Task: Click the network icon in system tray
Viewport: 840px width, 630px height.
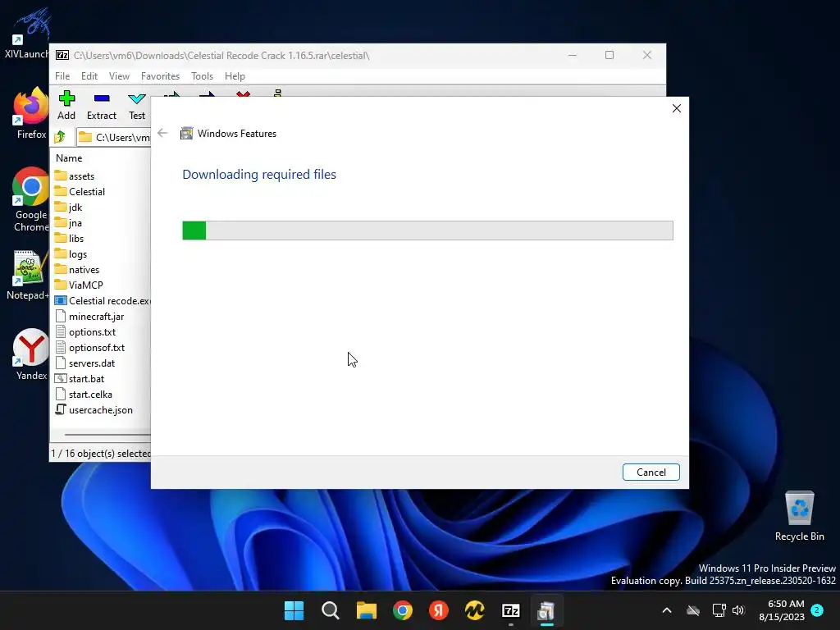Action: [x=719, y=610]
